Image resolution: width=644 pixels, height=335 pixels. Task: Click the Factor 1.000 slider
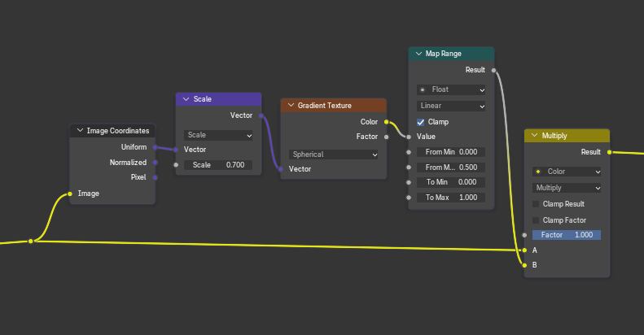pos(567,235)
